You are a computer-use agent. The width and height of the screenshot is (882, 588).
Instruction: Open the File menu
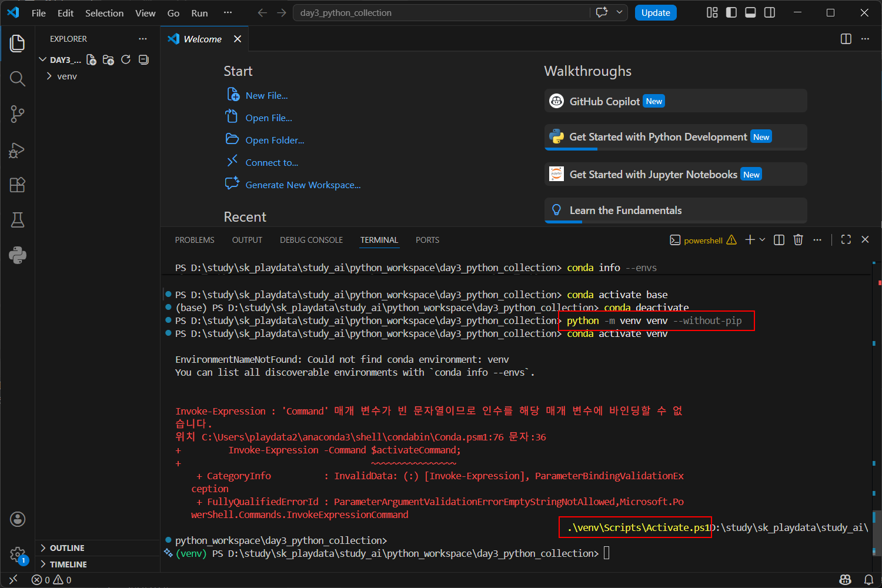point(39,13)
